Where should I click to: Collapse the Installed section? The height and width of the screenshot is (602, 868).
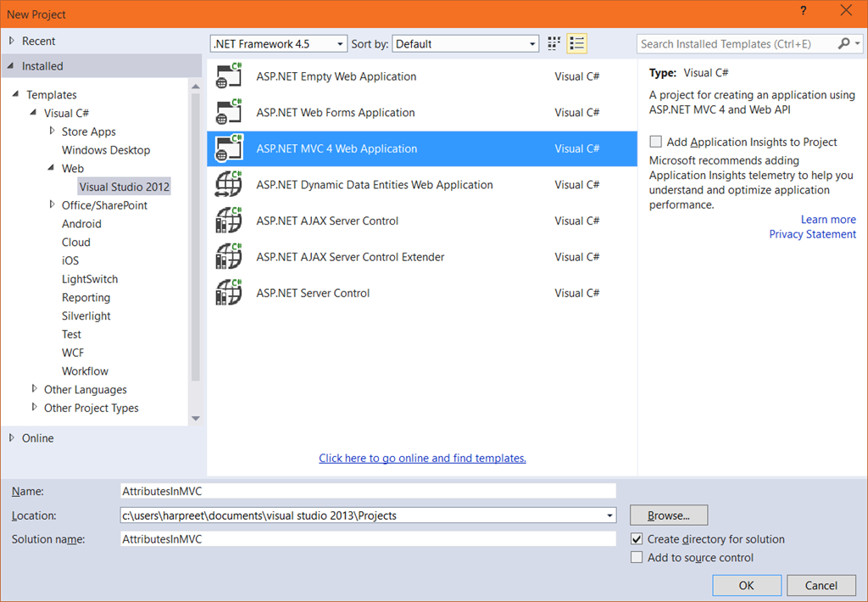pyautogui.click(x=10, y=66)
